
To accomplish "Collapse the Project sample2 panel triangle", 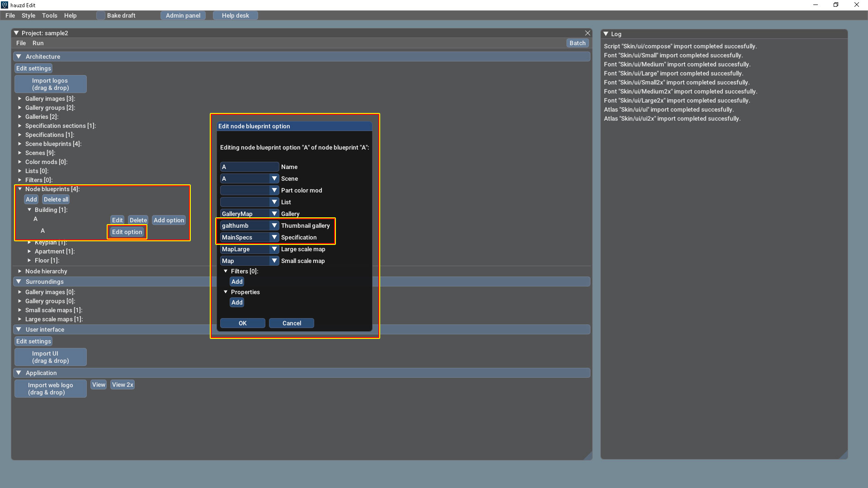I will pyautogui.click(x=16, y=33).
